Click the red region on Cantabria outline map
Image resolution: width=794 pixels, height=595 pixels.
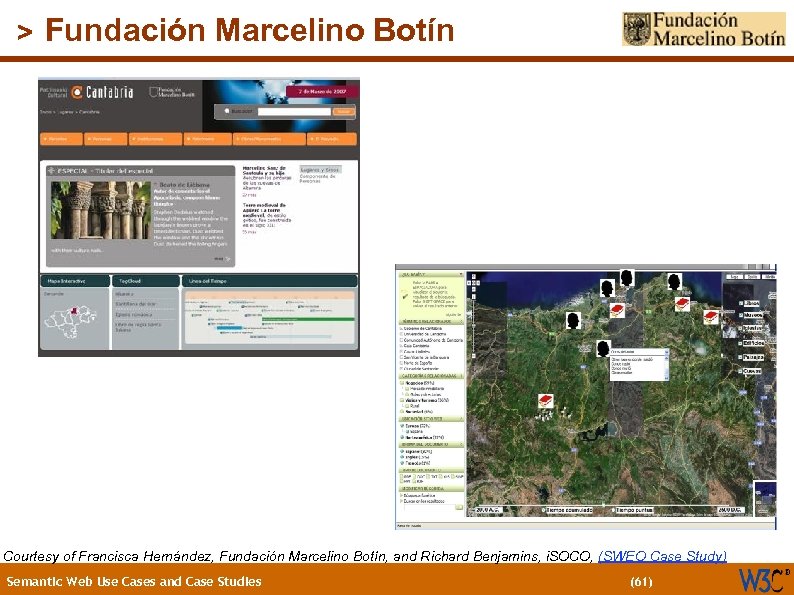pyautogui.click(x=74, y=310)
